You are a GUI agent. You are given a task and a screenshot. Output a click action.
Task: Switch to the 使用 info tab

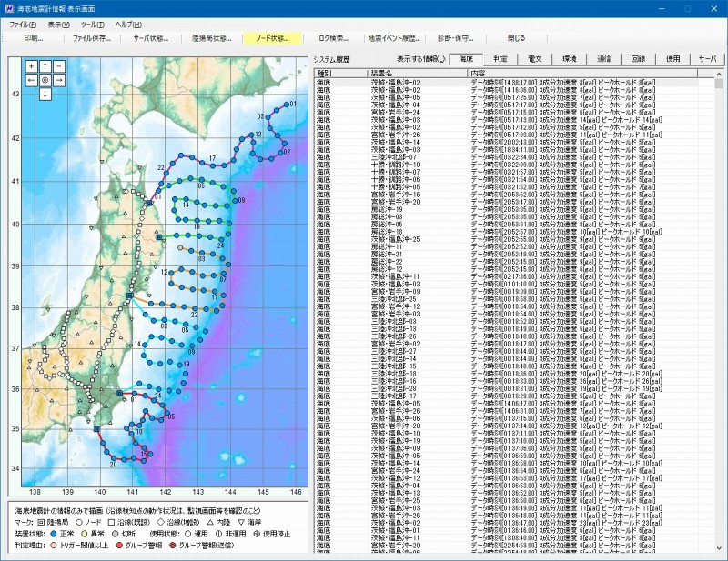point(672,59)
